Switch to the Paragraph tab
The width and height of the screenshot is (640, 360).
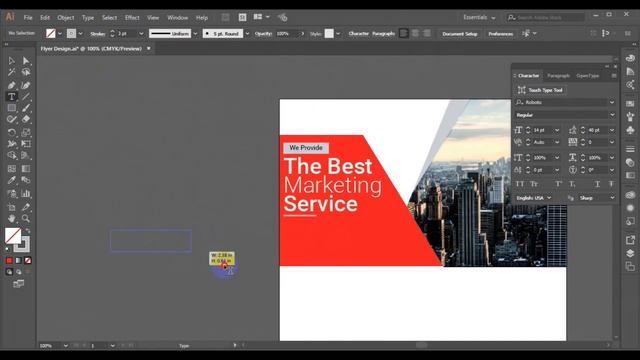[558, 76]
